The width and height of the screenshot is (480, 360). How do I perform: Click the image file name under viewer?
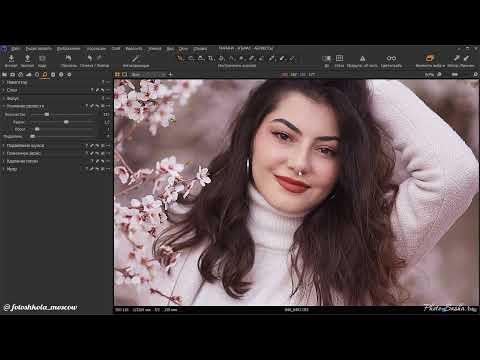(297, 310)
